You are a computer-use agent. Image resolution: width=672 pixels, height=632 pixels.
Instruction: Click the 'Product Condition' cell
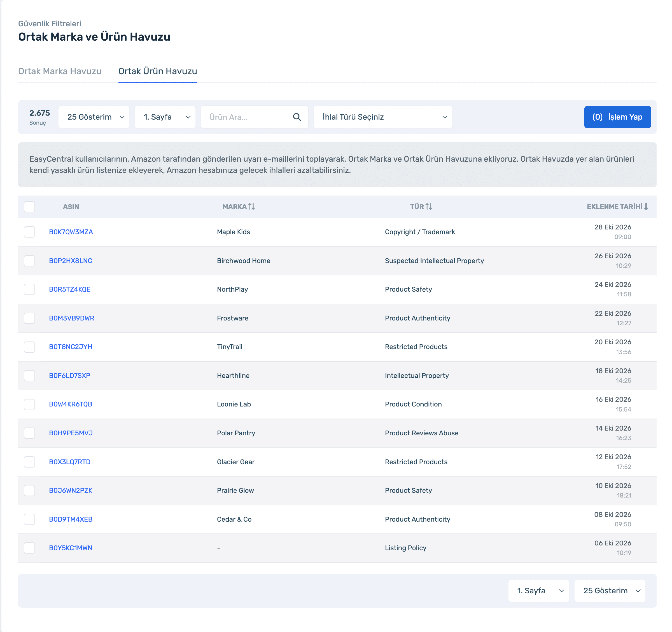[413, 405]
